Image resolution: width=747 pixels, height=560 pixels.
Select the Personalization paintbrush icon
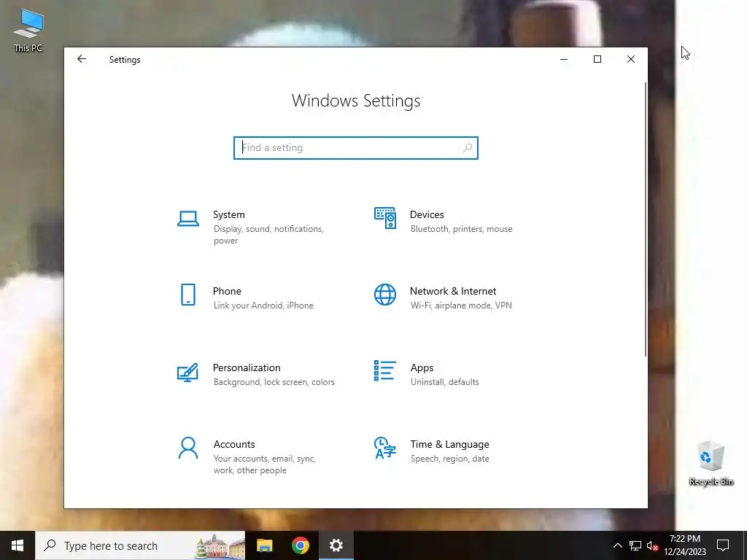(x=187, y=373)
